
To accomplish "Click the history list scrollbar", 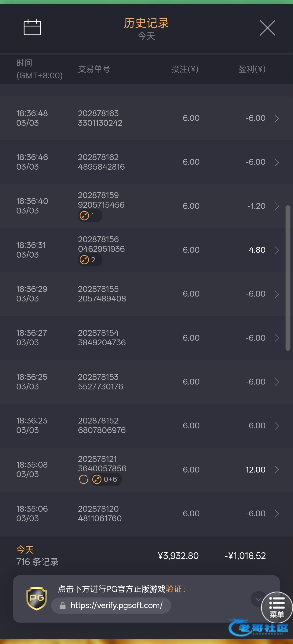I will click(x=288, y=277).
